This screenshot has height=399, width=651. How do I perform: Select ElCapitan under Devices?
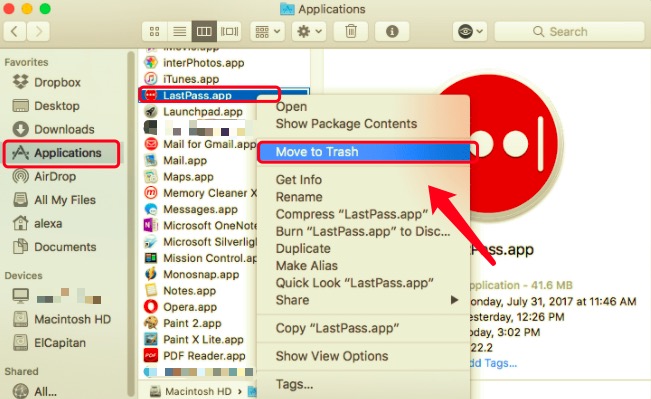(x=60, y=343)
